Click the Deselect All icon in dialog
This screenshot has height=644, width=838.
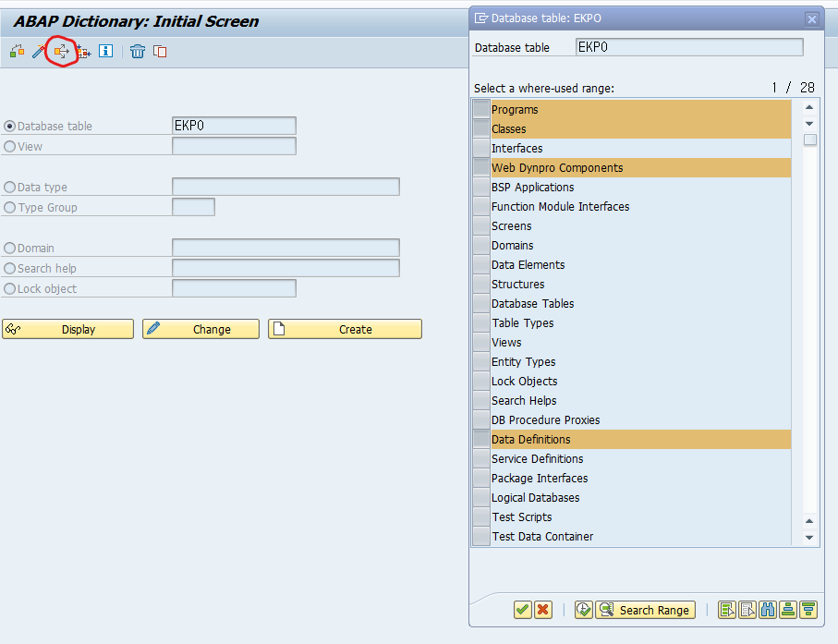click(747, 610)
